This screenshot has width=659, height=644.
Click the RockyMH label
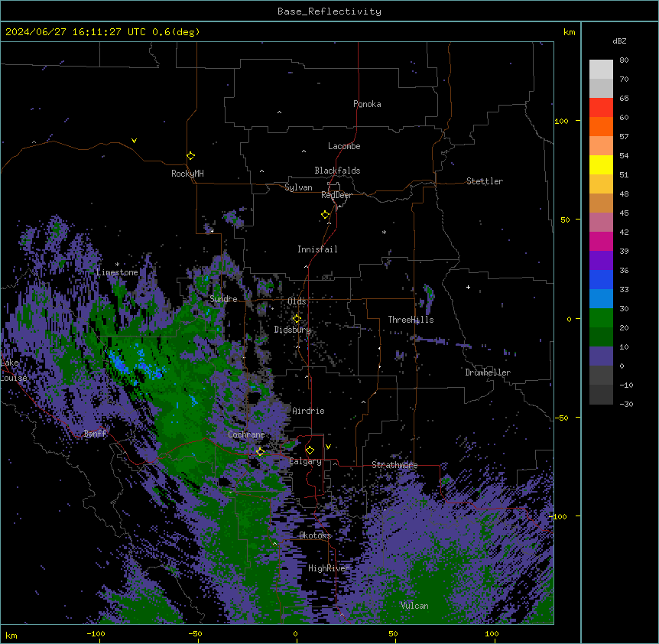click(x=187, y=173)
